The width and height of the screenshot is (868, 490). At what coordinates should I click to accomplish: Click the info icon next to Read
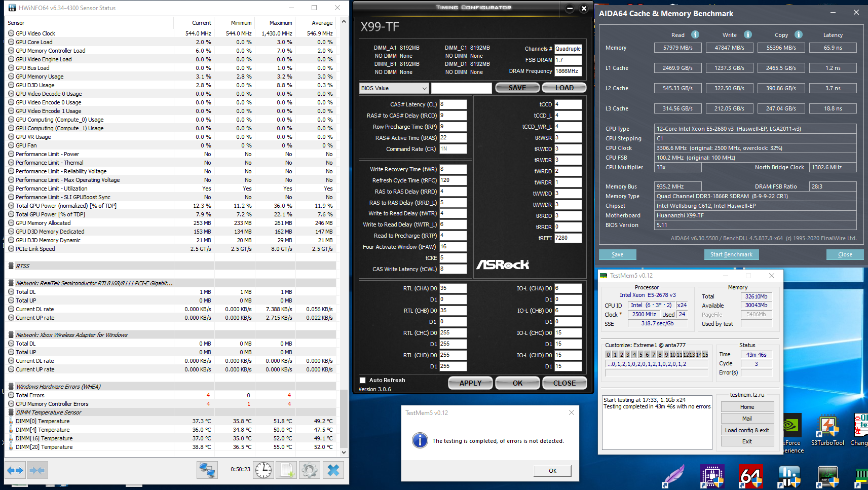click(695, 34)
